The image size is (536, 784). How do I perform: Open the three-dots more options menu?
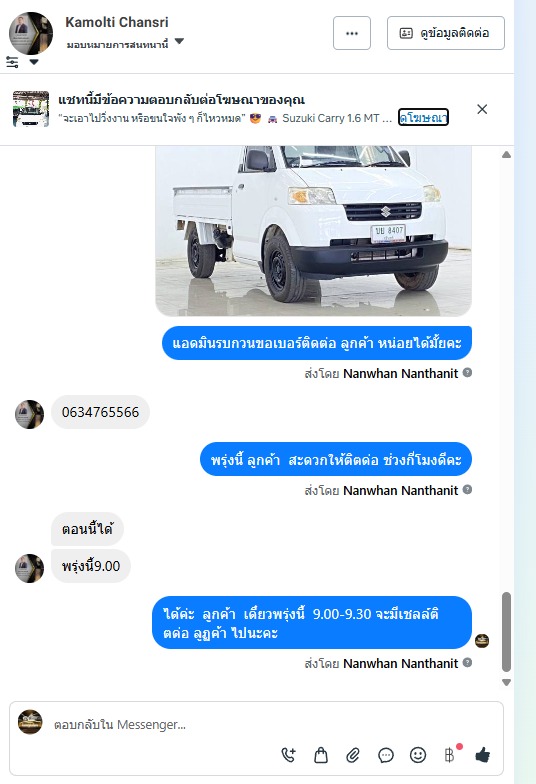pos(352,33)
